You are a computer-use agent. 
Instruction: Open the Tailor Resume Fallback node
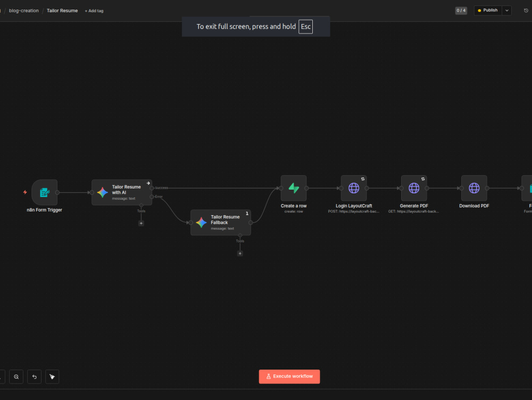[x=221, y=223]
